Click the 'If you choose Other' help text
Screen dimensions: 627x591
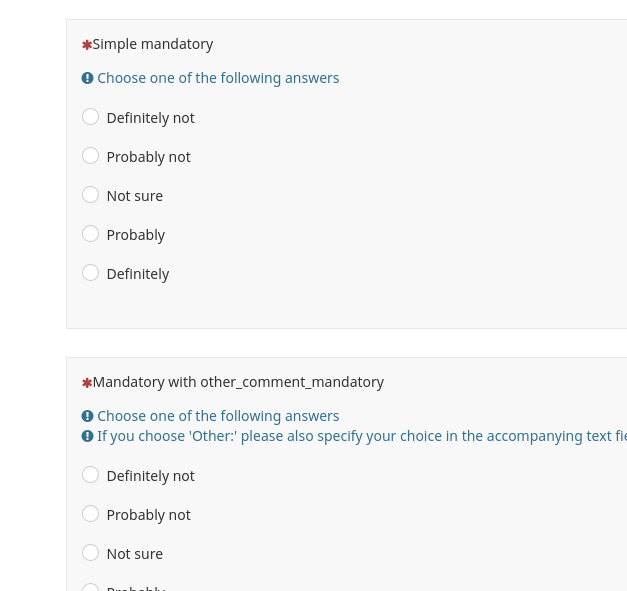click(x=361, y=436)
